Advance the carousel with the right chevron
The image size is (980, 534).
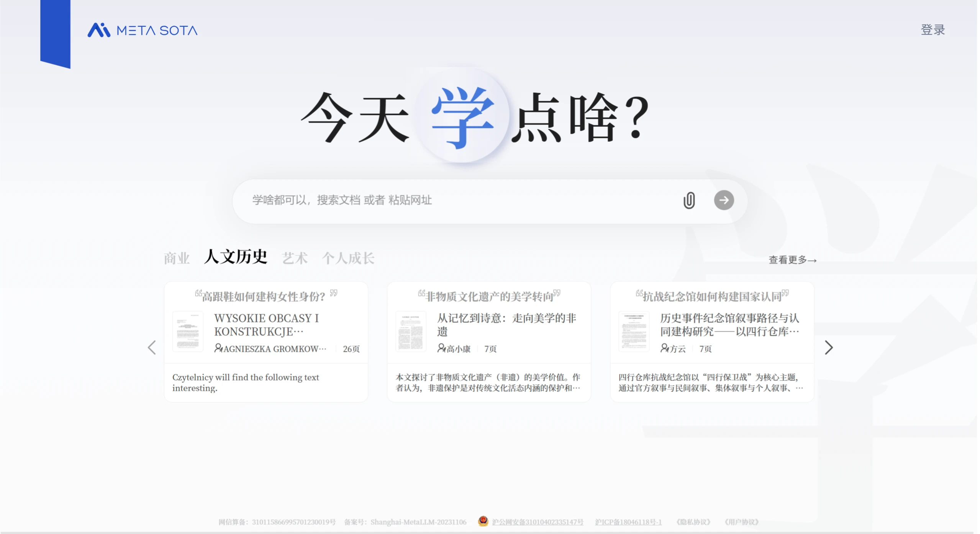(828, 347)
